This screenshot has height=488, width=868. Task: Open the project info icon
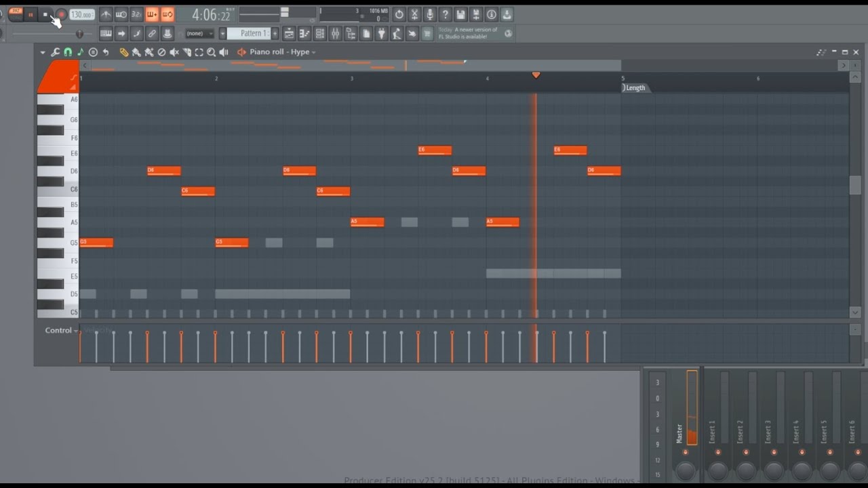(492, 14)
